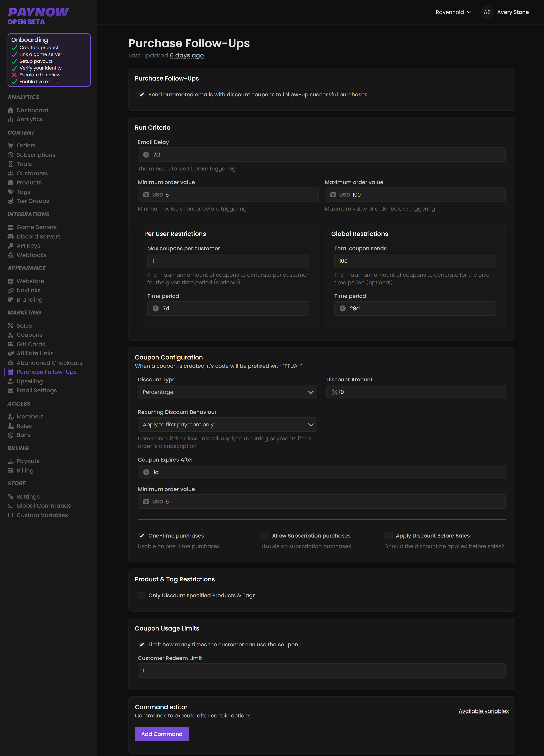The image size is (544, 756).
Task: Click the Dashboard home icon
Action: coord(11,110)
